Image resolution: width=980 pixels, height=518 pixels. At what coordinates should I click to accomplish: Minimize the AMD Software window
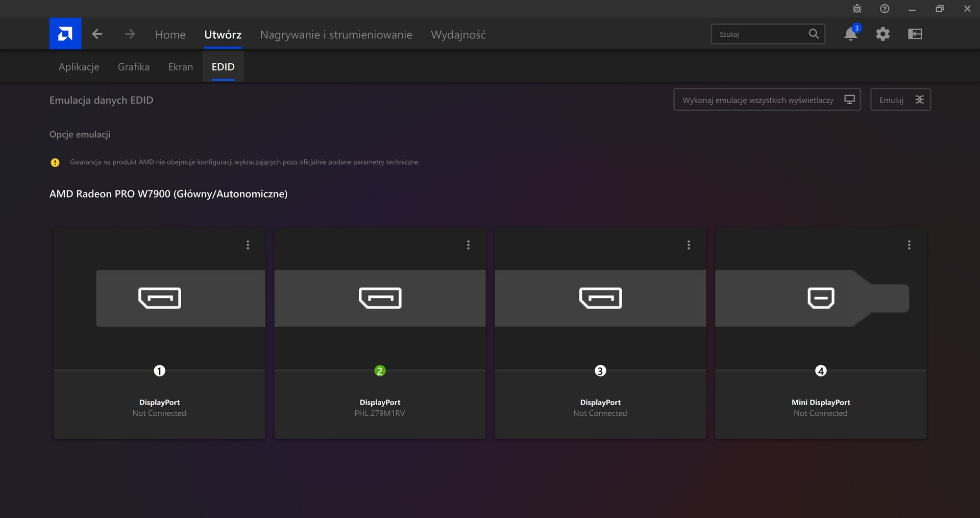pyautogui.click(x=912, y=9)
